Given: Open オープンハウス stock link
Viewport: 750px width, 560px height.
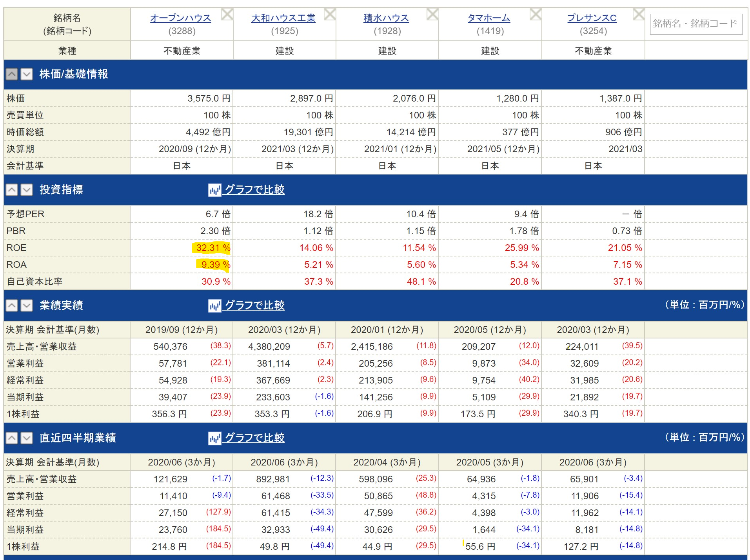Looking at the screenshot, I should pos(181,18).
